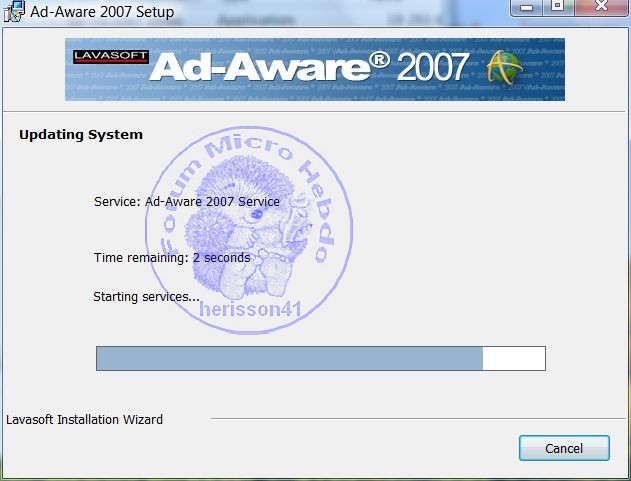Click the installation progress bar
Image resolution: width=631 pixels, height=481 pixels.
[321, 358]
